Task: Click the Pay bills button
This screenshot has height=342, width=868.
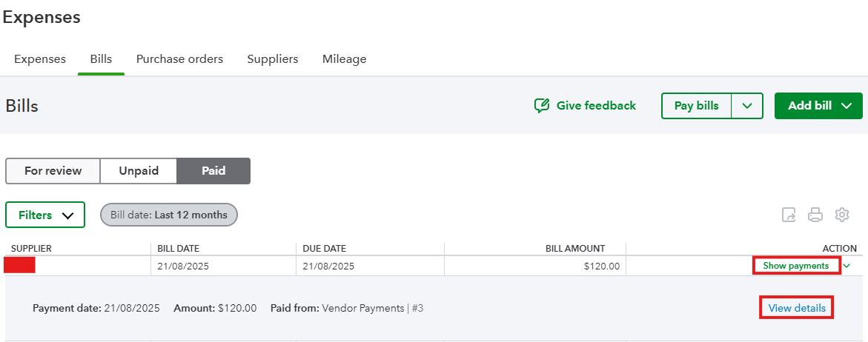Action: 696,106
